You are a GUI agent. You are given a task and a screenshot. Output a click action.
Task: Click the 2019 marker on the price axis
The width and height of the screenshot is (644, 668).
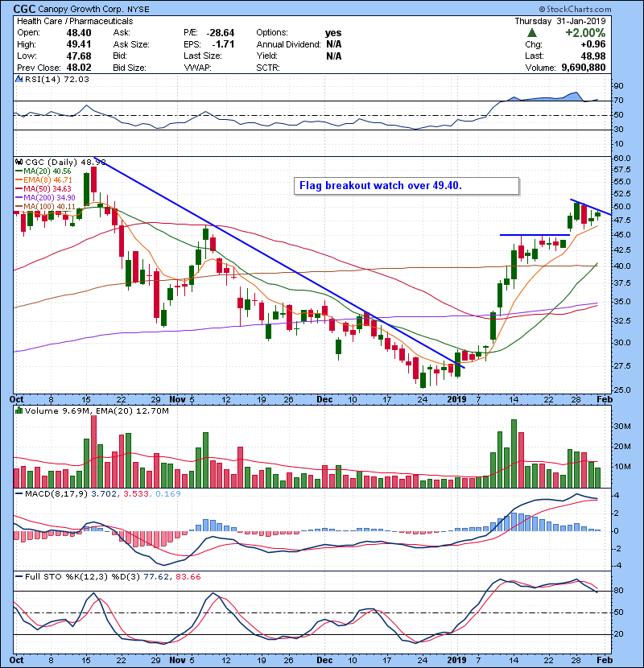[x=457, y=399]
